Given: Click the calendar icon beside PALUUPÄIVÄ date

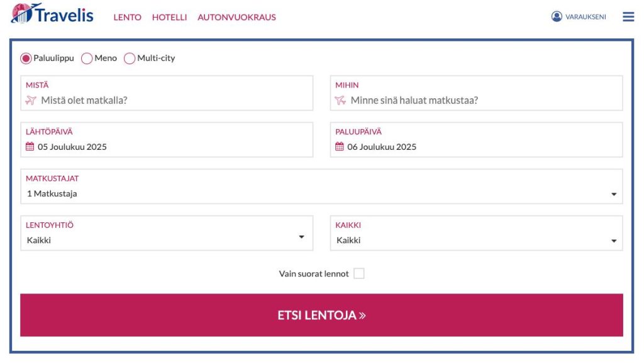Looking at the screenshot, I should [338, 147].
